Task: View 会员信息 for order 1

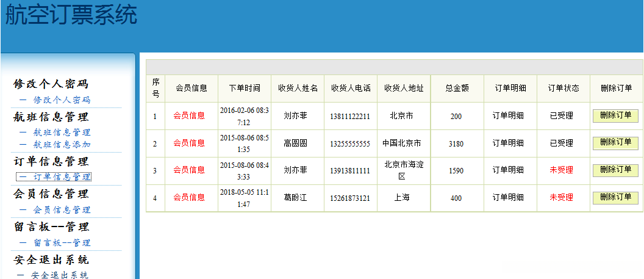Action: tap(189, 116)
